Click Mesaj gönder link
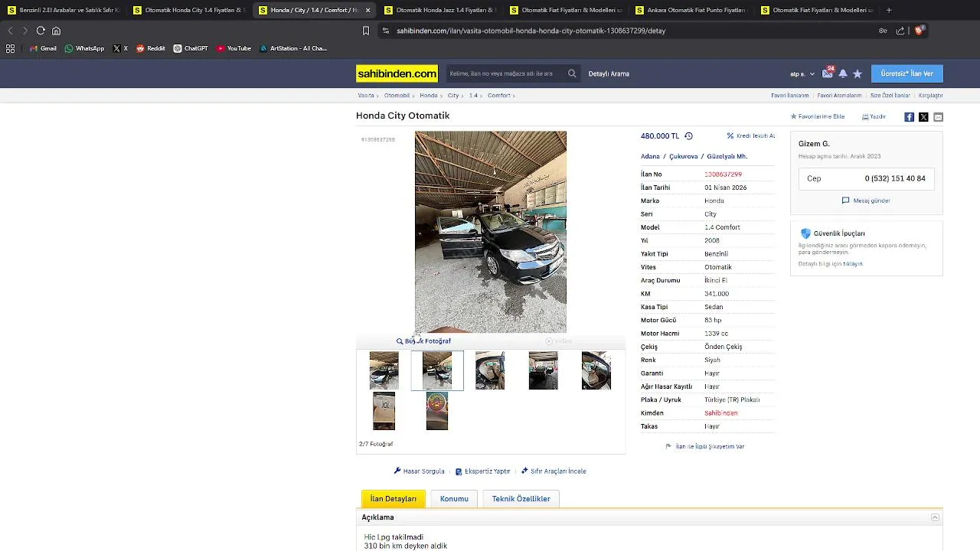 [866, 201]
